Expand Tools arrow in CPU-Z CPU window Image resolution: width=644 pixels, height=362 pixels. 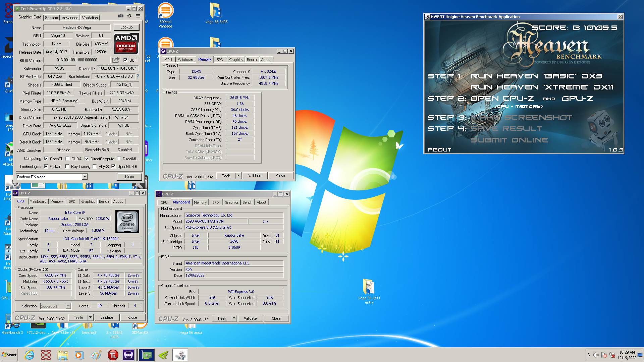[90, 317]
